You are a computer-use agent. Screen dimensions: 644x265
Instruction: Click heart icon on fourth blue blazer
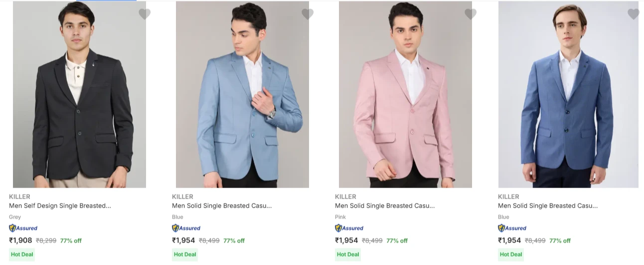(634, 14)
